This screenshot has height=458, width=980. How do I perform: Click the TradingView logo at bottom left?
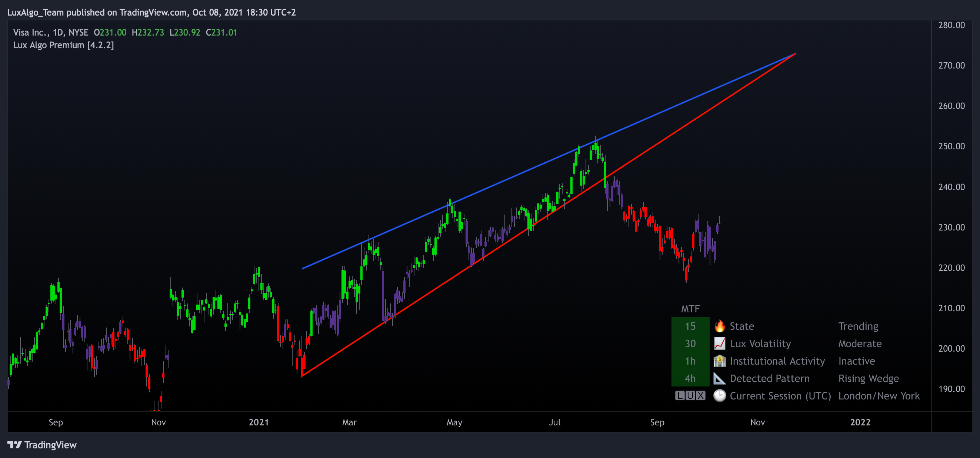[42, 445]
